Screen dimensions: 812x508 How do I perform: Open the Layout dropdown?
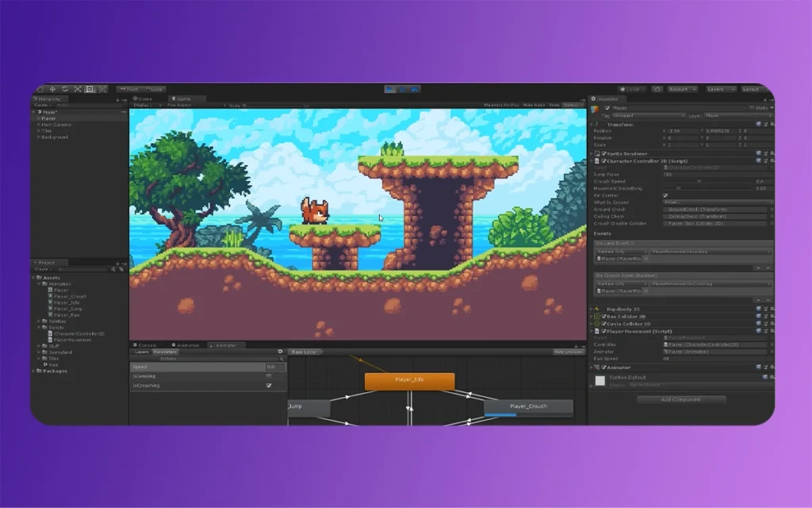(x=751, y=90)
